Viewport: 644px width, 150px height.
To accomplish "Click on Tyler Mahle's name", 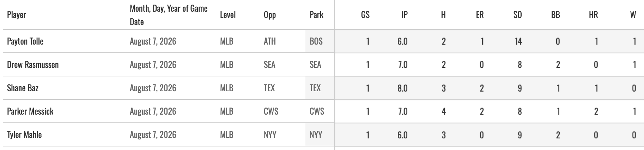I will tap(24, 135).
